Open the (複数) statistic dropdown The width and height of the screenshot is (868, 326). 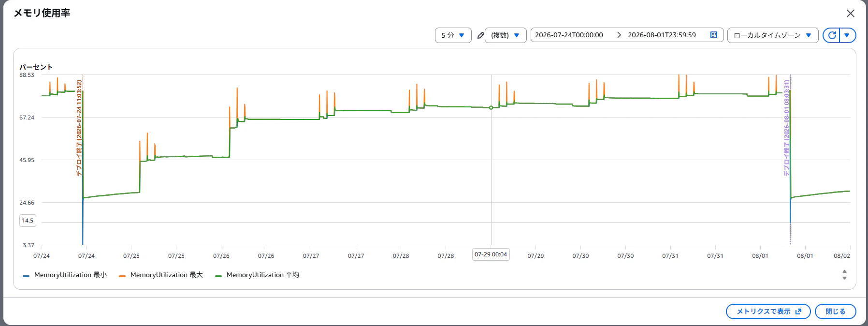506,35
